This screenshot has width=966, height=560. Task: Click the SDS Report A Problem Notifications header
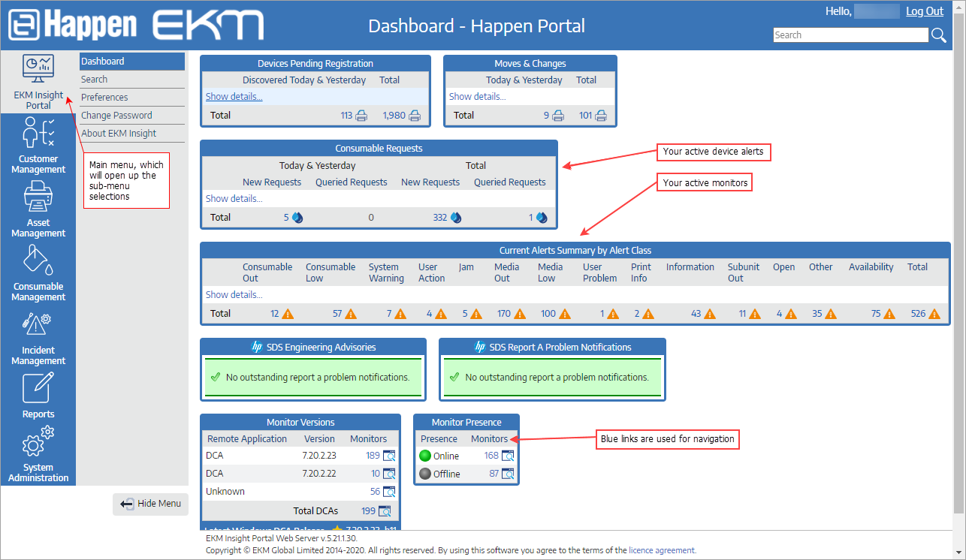(x=552, y=348)
